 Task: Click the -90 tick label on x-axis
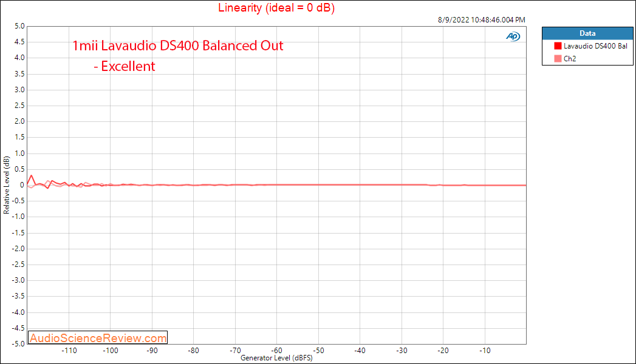point(152,351)
